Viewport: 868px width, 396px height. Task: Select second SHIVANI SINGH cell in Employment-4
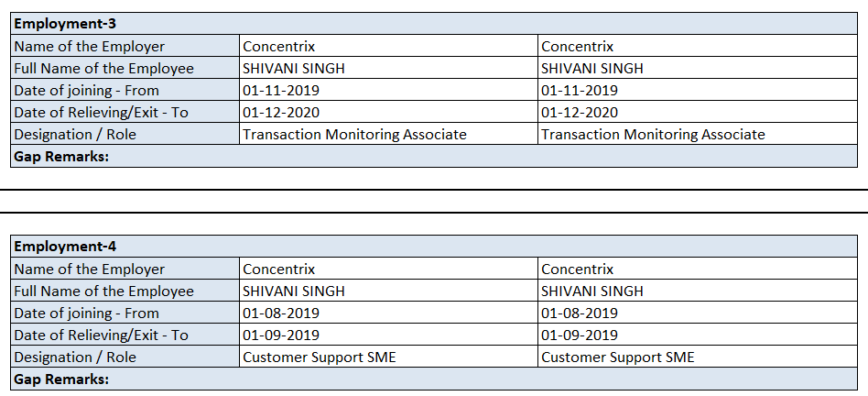click(592, 291)
